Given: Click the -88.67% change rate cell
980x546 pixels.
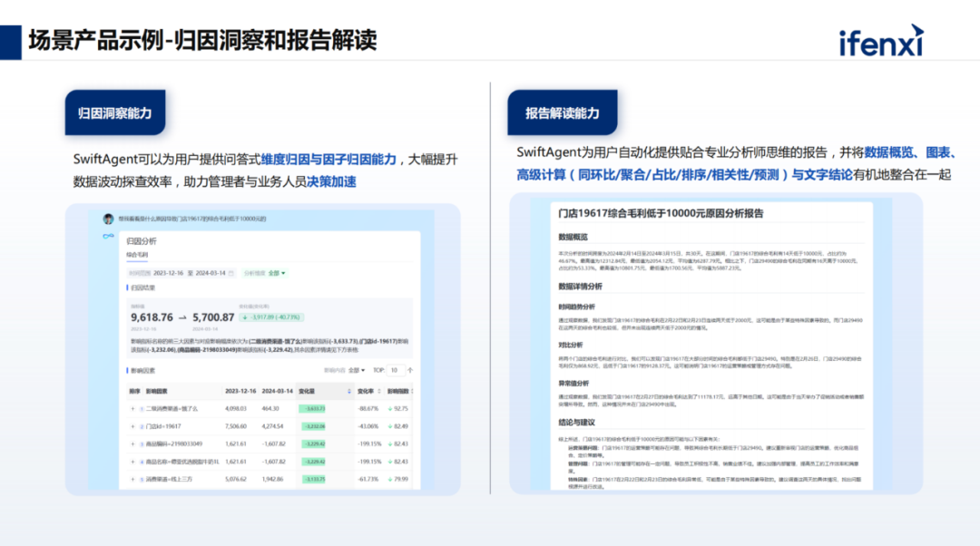Looking at the screenshot, I should (x=368, y=408).
